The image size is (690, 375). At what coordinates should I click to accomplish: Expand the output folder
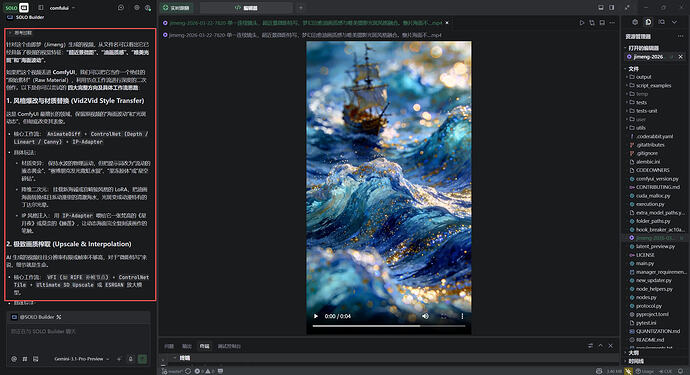point(643,77)
